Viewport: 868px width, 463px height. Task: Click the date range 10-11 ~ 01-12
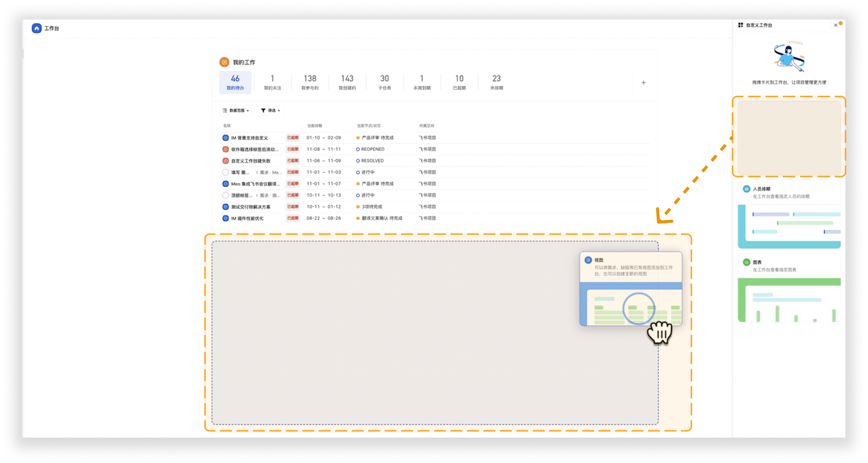[x=324, y=207]
